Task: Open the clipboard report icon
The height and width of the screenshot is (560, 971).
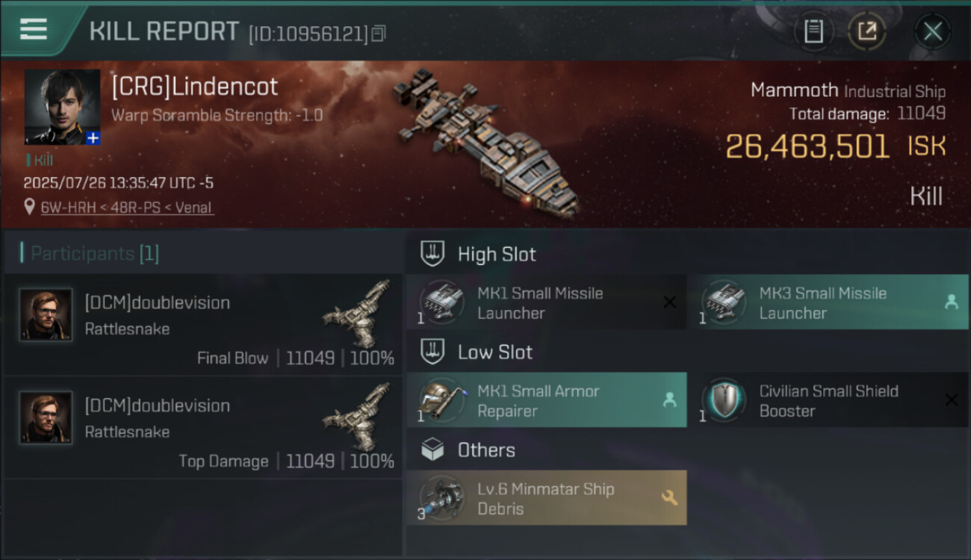Action: click(813, 31)
